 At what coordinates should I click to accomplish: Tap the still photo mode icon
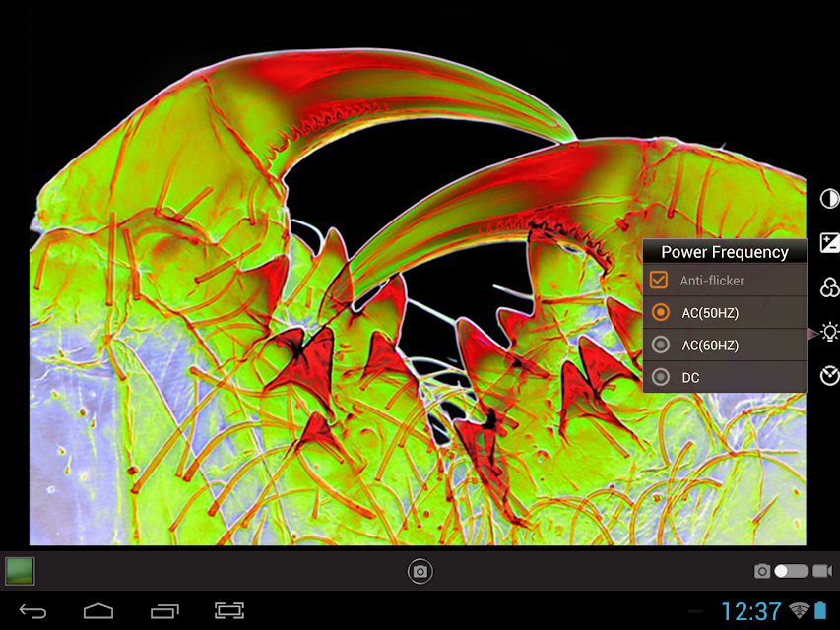coord(761,571)
